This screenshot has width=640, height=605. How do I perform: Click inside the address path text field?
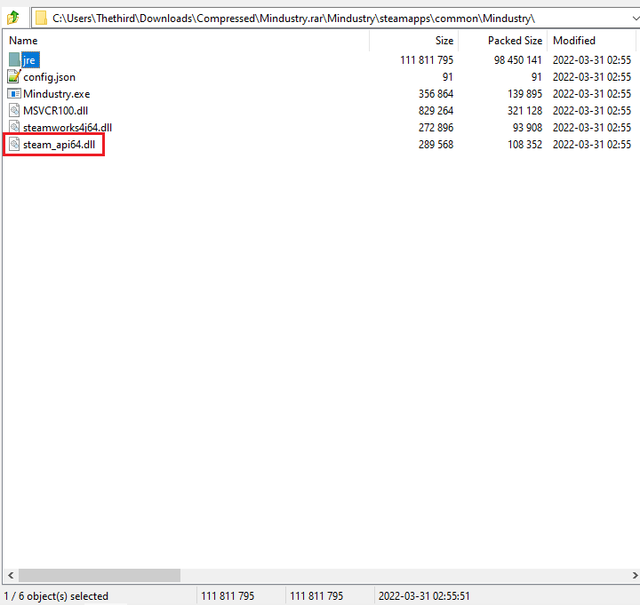point(300,18)
